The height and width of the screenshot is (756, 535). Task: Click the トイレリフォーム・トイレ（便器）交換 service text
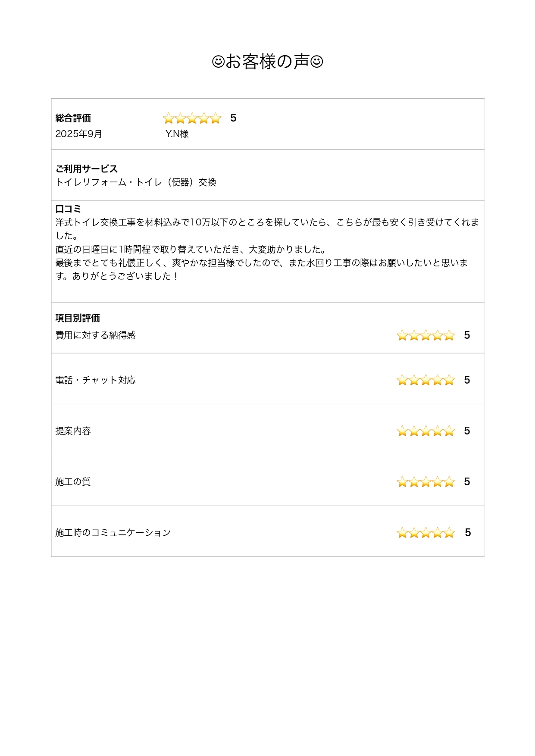point(136,182)
